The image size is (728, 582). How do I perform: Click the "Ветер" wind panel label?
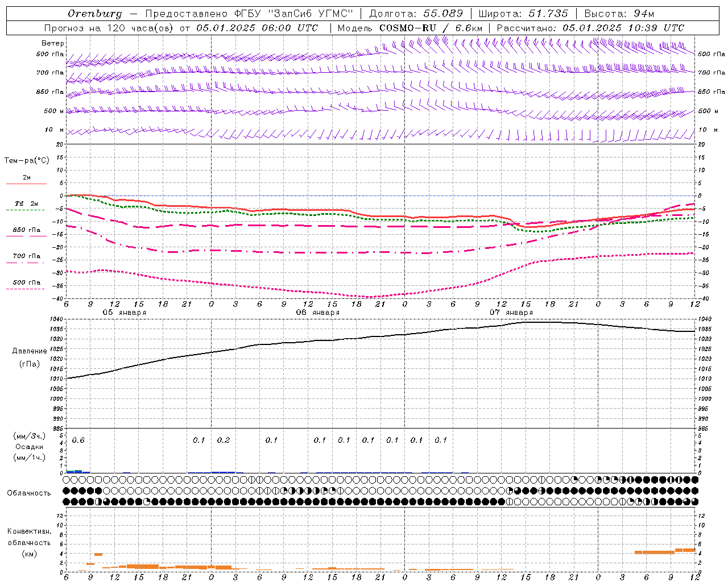pos(53,43)
